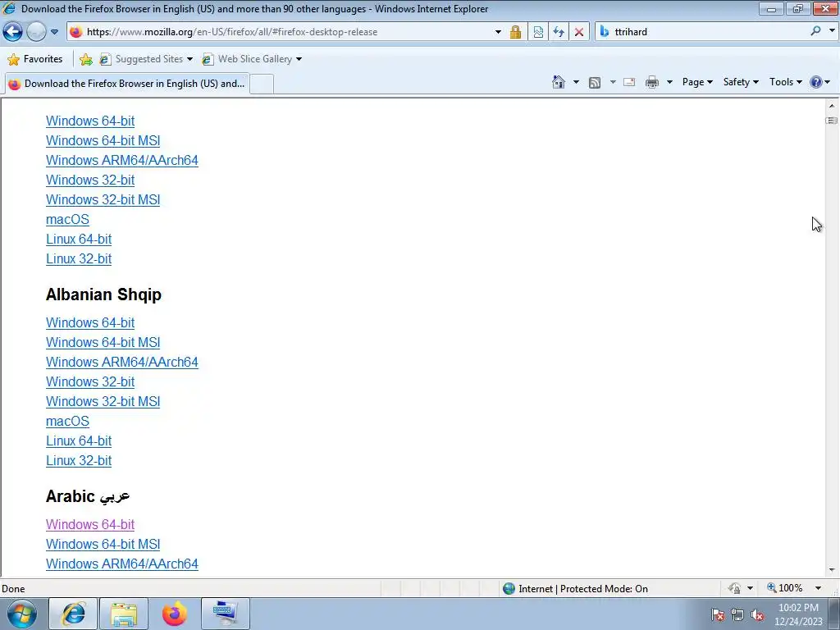Open Suggested Sites dropdown

(146, 59)
